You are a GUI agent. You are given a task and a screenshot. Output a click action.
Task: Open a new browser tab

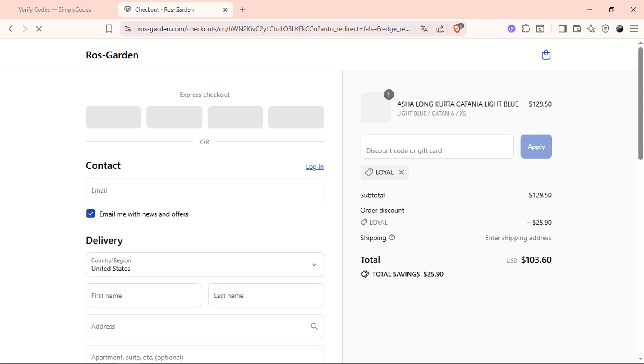(243, 9)
